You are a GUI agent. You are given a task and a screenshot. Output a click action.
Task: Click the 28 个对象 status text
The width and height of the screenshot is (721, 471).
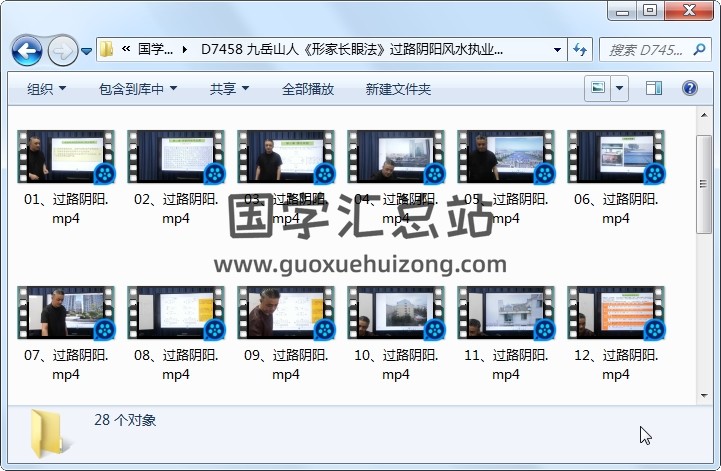point(125,420)
